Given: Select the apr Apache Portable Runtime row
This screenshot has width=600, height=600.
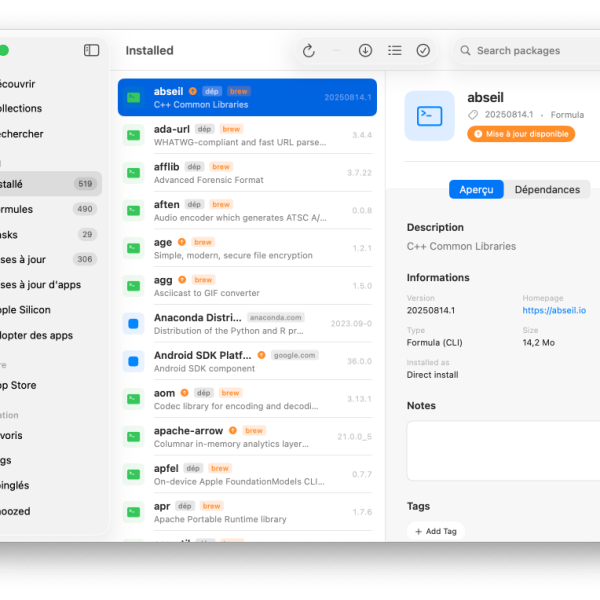Looking at the screenshot, I should pyautogui.click(x=247, y=512).
